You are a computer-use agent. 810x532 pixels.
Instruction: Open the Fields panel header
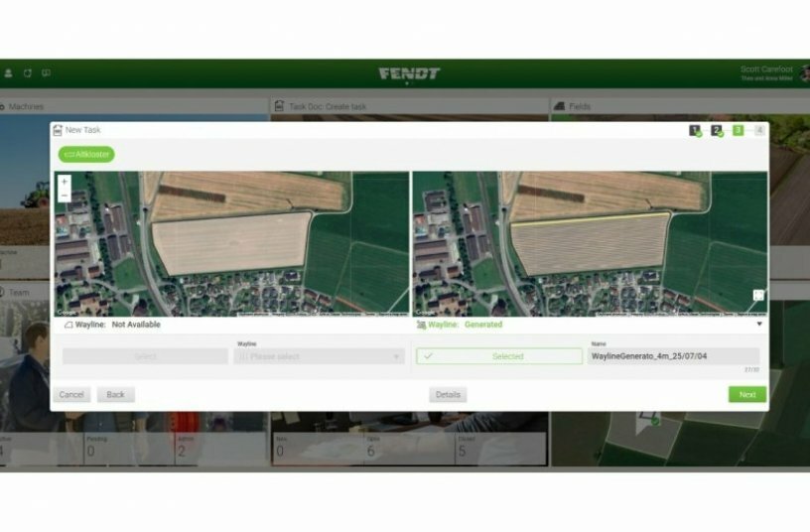[680, 106]
